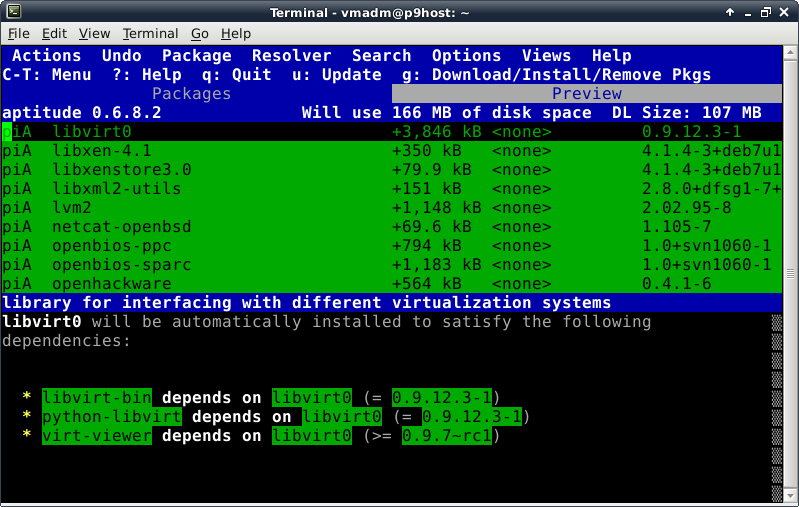Open aptitude's Views menu
Screen dimensions: 799x507
[x=546, y=56]
